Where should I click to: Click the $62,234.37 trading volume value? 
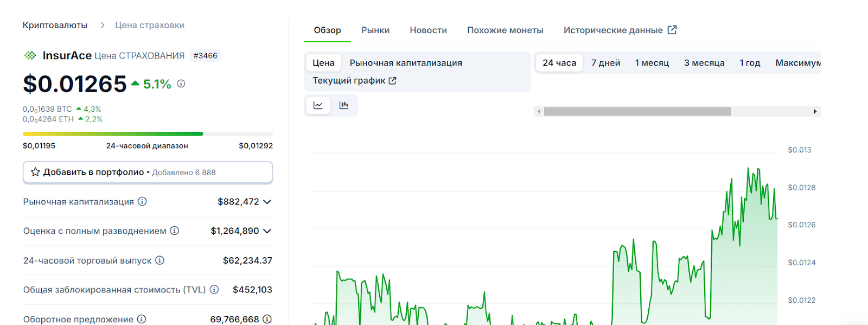pyautogui.click(x=247, y=260)
